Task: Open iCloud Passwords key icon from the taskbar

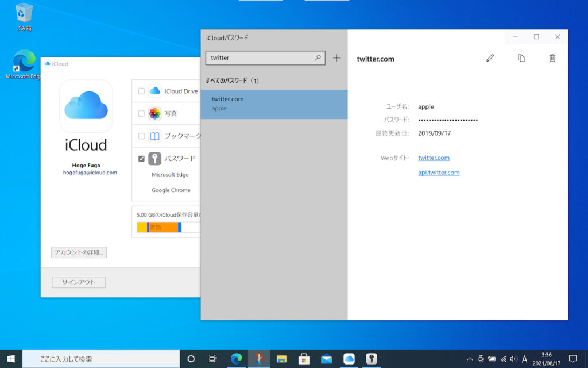Action: click(x=371, y=358)
